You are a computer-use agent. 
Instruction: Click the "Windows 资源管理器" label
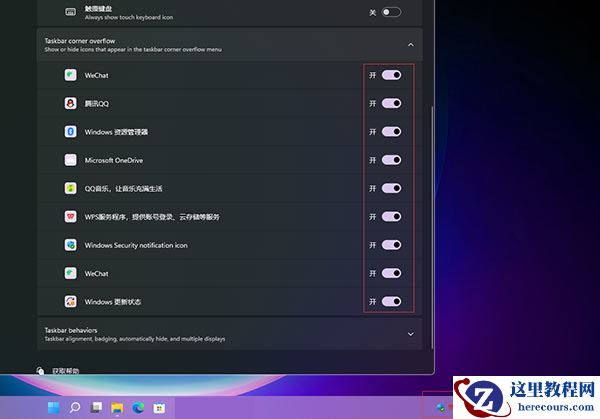click(x=116, y=132)
